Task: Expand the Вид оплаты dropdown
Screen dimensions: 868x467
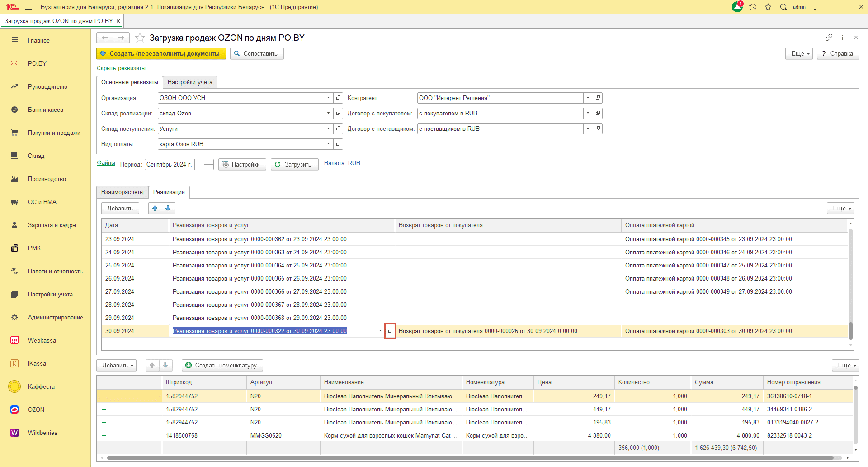Action: pos(329,144)
